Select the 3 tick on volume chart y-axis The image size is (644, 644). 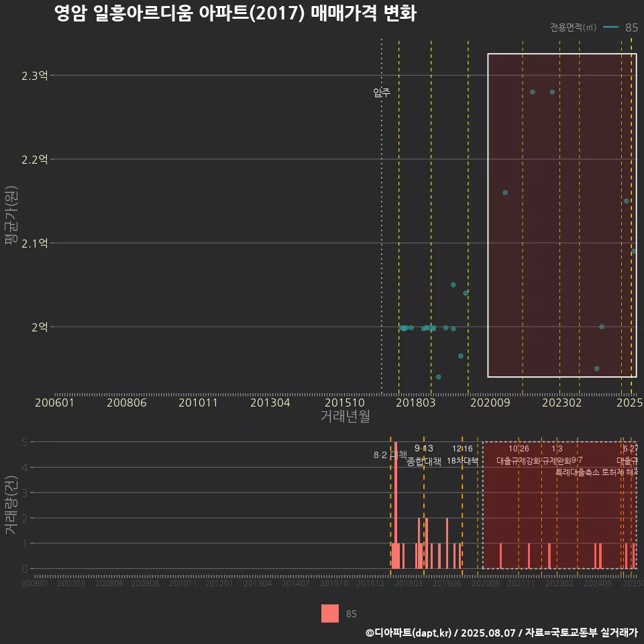pyautogui.click(x=25, y=493)
